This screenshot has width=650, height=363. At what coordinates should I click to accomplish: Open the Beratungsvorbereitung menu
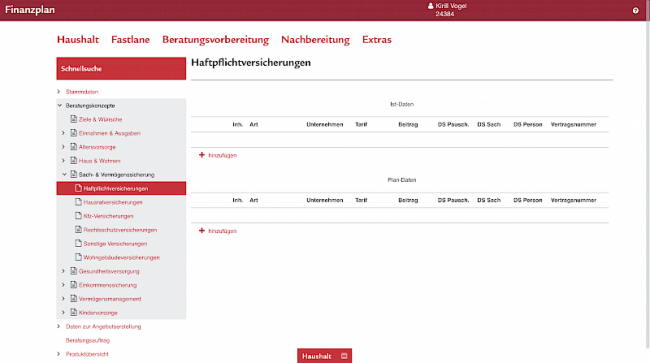tap(216, 40)
